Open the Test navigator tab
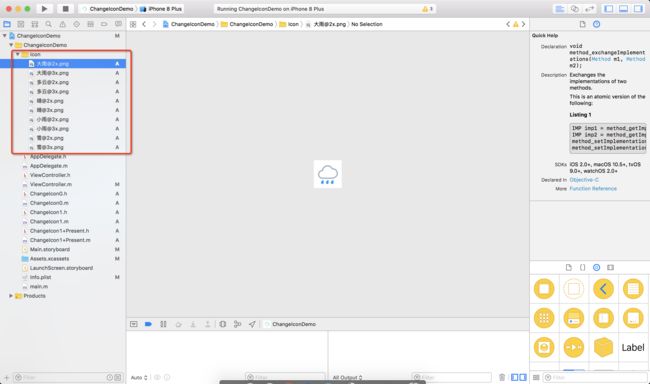This screenshot has height=384, width=650. coord(76,24)
